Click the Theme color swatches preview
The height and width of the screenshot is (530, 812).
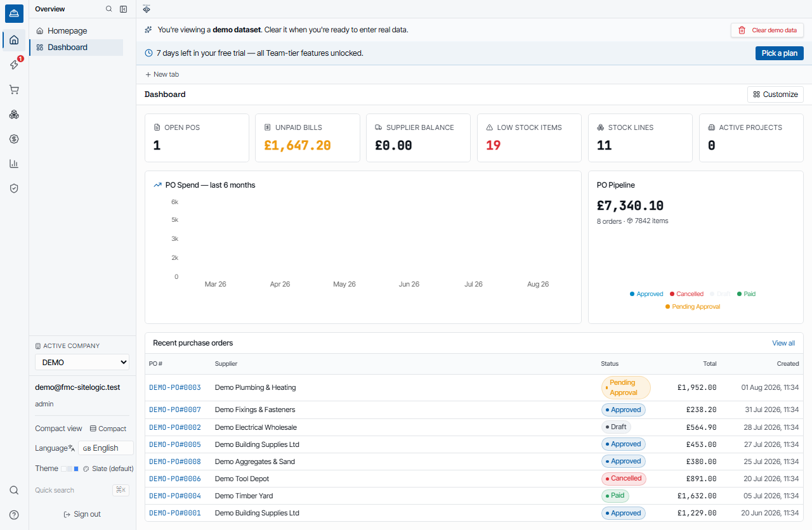69,469
